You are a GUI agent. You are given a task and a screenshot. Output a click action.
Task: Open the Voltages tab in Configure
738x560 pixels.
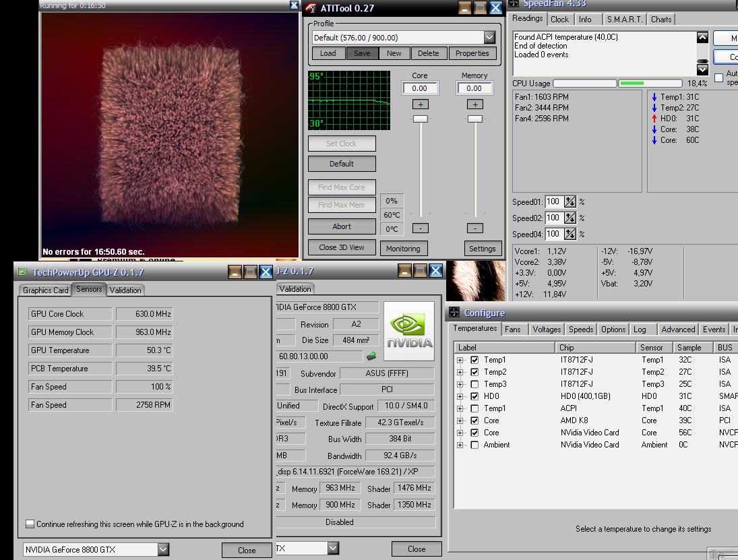click(547, 330)
